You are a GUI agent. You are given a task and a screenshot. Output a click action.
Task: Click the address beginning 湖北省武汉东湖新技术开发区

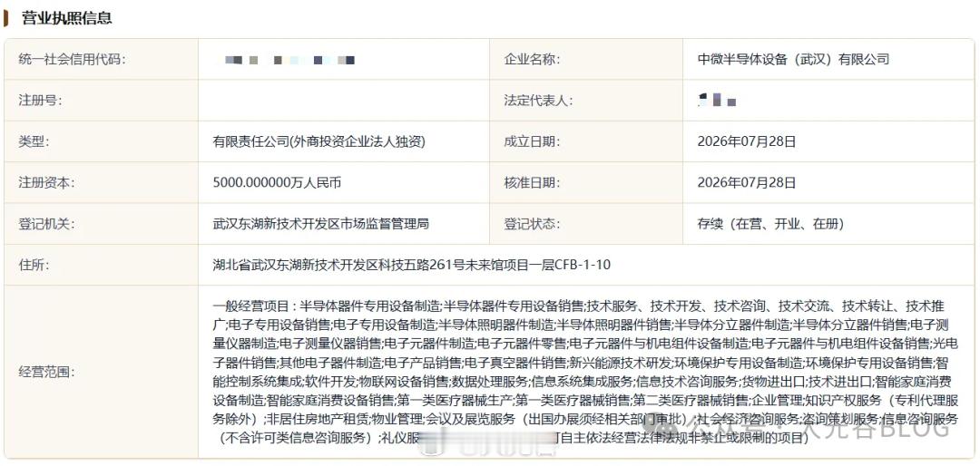click(x=411, y=265)
